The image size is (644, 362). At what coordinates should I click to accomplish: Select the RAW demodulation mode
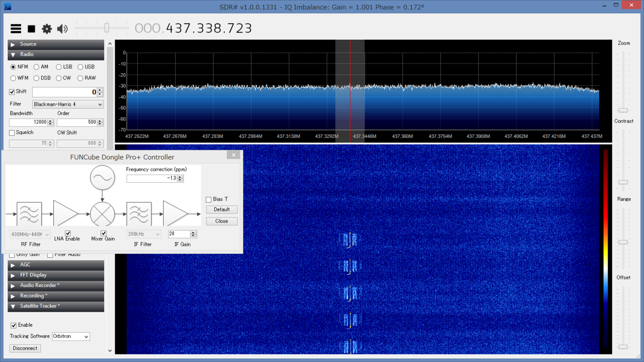87,78
